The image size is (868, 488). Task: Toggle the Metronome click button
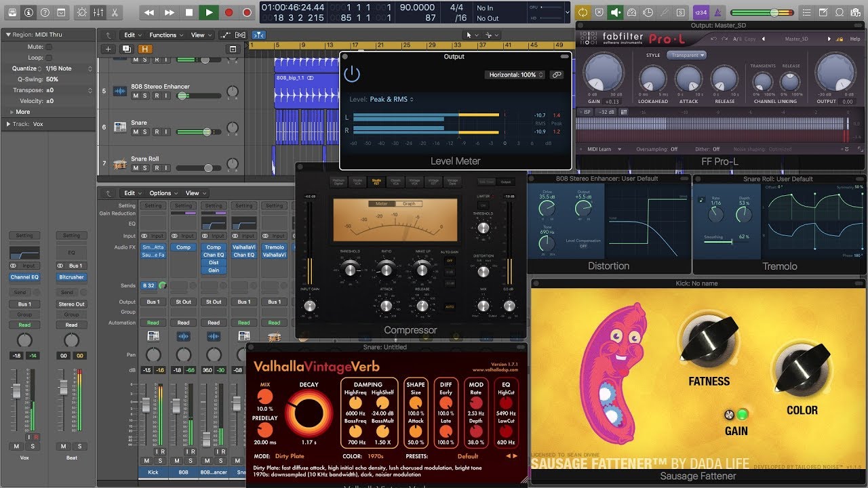718,12
